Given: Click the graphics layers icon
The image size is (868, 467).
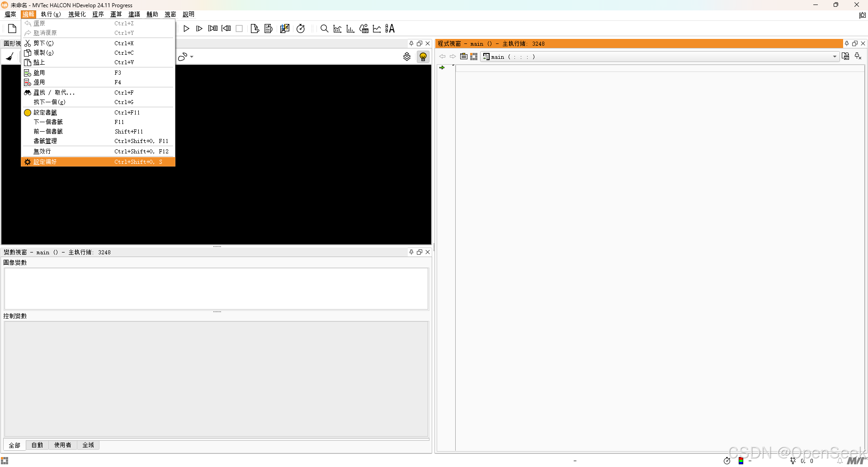Looking at the screenshot, I should click(x=406, y=56).
